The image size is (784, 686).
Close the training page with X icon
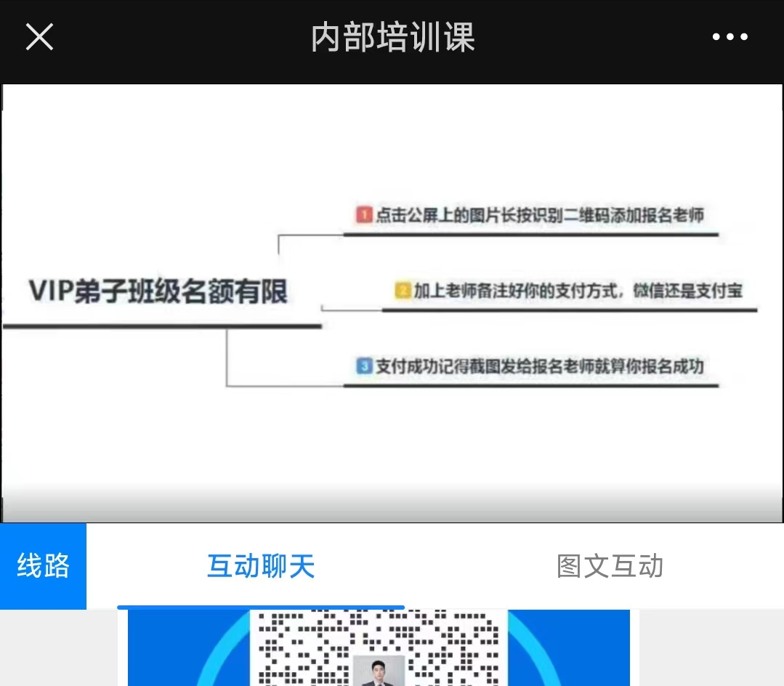point(39,36)
